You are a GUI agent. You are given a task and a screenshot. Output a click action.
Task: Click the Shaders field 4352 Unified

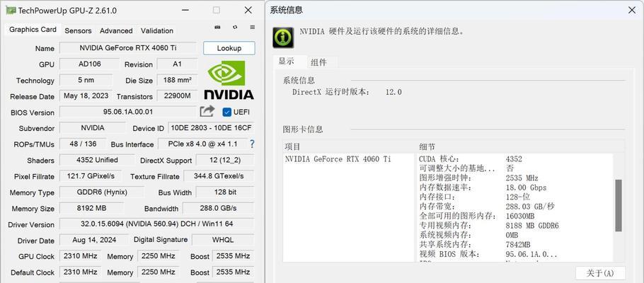(97, 160)
